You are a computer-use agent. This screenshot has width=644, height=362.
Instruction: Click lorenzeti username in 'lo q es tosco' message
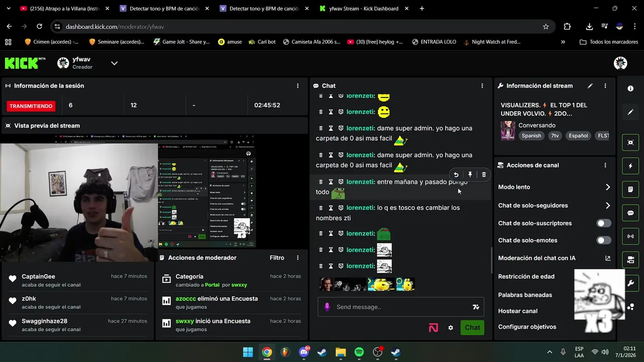pyautogui.click(x=360, y=208)
